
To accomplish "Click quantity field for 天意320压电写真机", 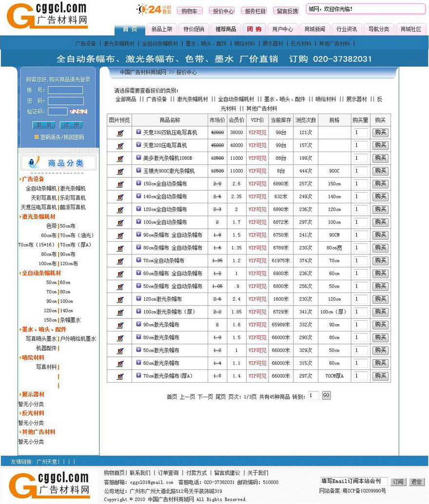I will point(360,145).
